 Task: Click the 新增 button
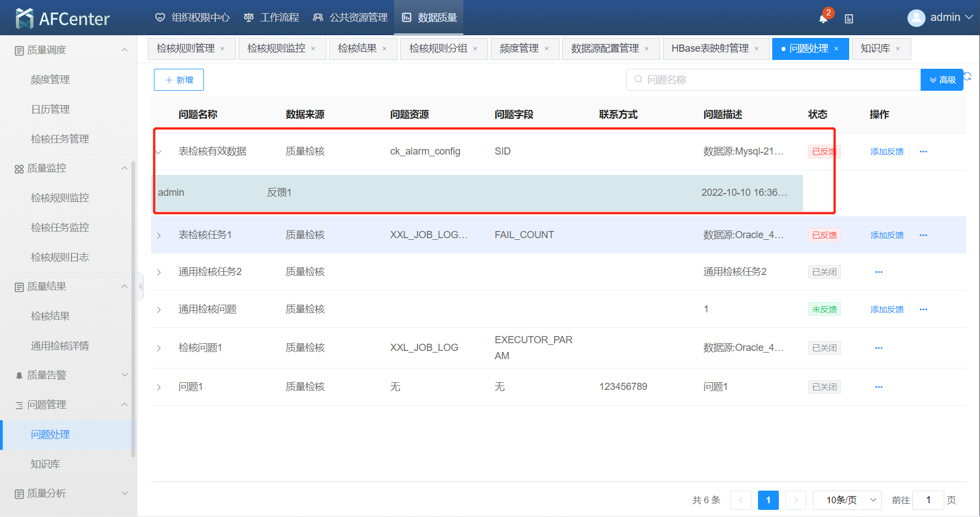[x=179, y=80]
